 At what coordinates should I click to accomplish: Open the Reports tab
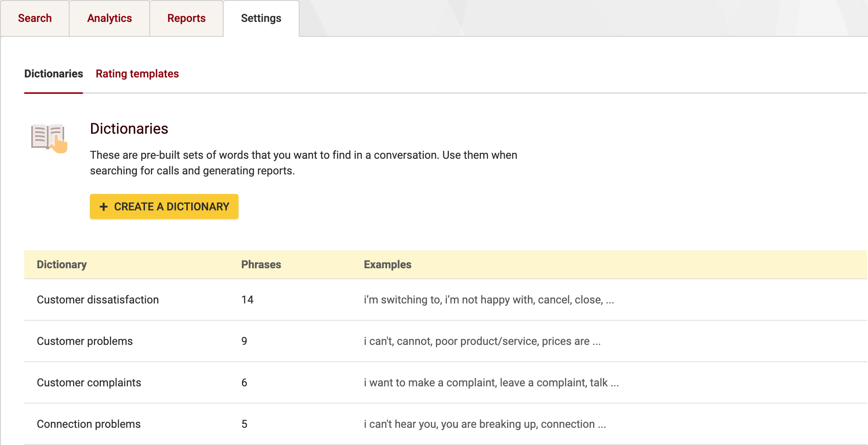(187, 18)
